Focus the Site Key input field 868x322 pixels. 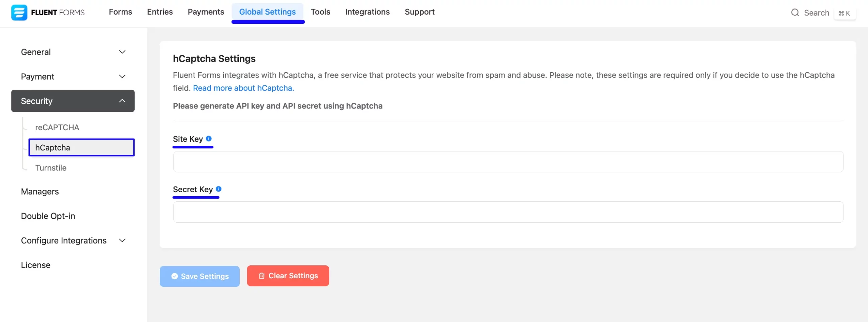508,162
